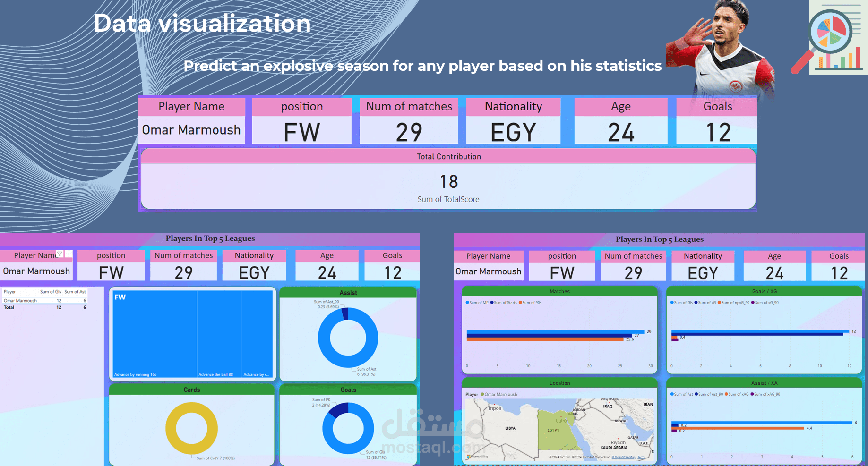Click the Sum of PK 2 (14.29%) data label
The height and width of the screenshot is (466, 868).
321,402
